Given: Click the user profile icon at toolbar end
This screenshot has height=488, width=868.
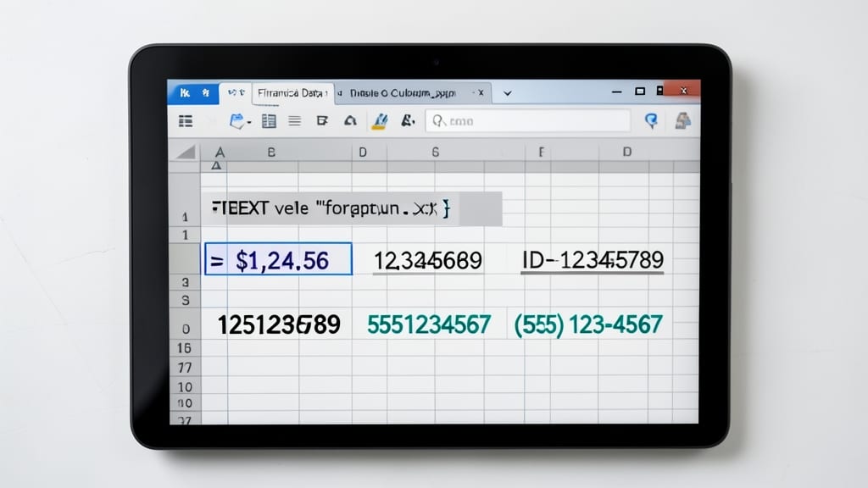Looking at the screenshot, I should (x=682, y=120).
